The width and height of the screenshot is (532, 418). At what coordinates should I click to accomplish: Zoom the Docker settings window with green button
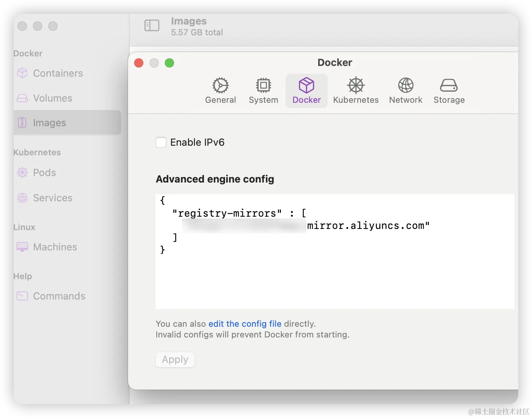tap(169, 63)
